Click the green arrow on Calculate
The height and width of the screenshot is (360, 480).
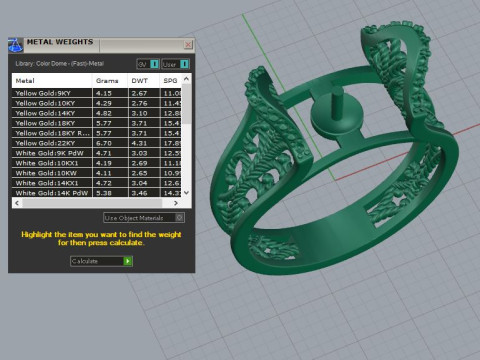pos(128,261)
